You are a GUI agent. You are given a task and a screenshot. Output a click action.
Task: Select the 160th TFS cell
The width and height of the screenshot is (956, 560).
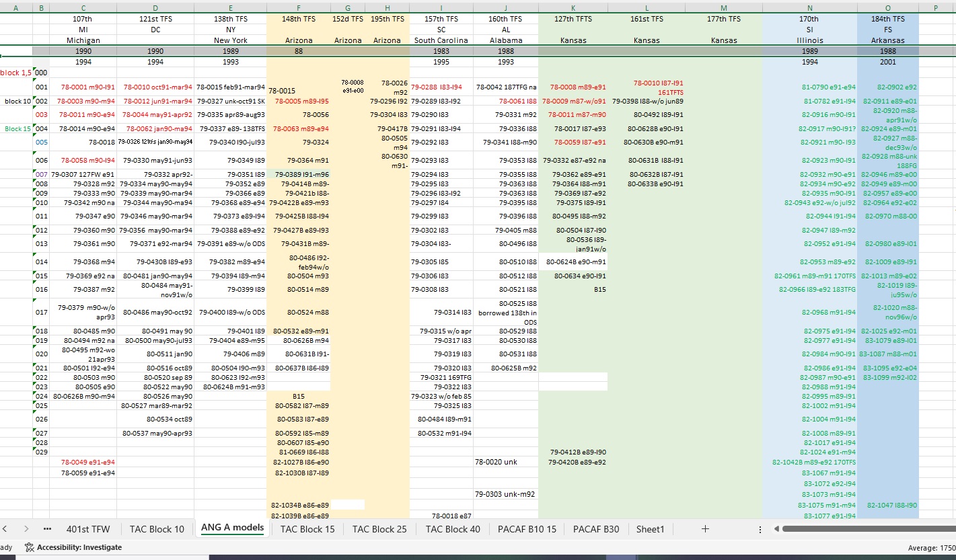pos(506,19)
